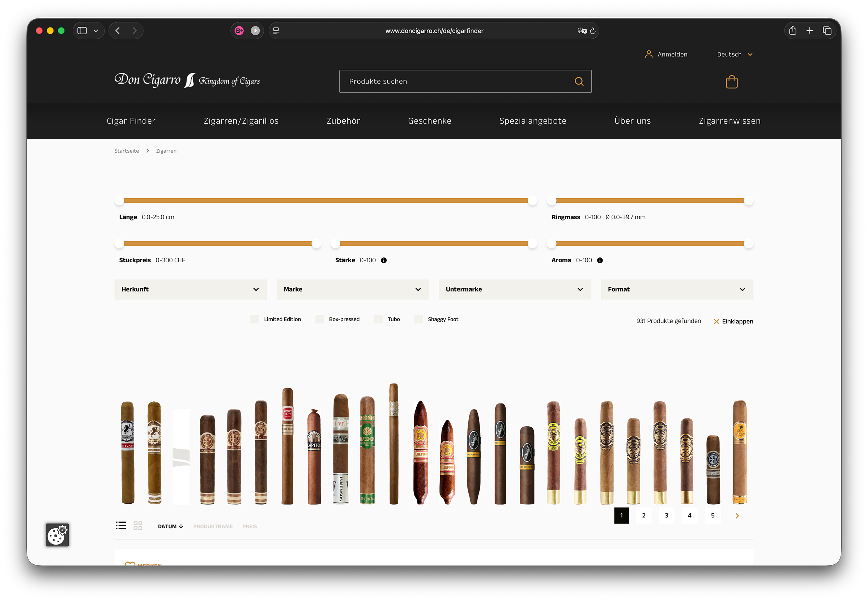Click the right handle of Stückpreis slider
This screenshot has width=868, height=601.
pos(316,244)
